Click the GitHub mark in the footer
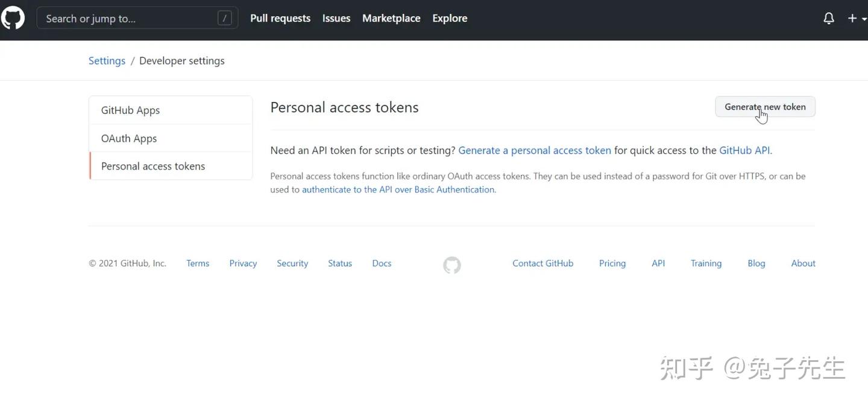 point(451,265)
